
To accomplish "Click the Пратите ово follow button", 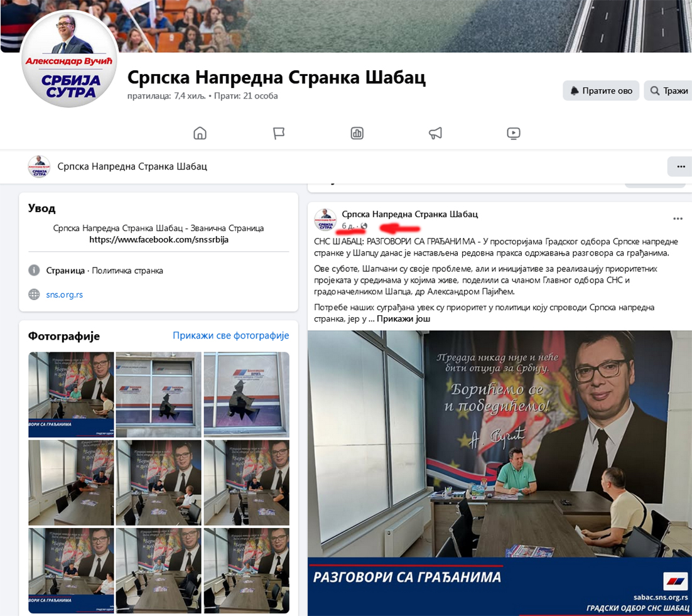I will click(601, 90).
